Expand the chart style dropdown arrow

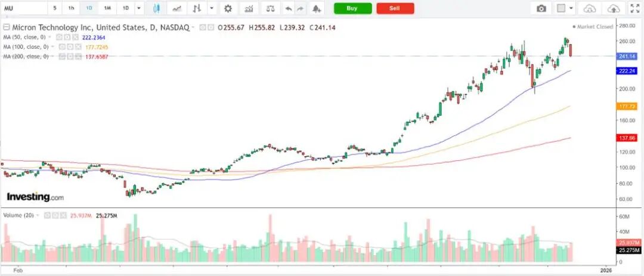pyautogui.click(x=211, y=8)
